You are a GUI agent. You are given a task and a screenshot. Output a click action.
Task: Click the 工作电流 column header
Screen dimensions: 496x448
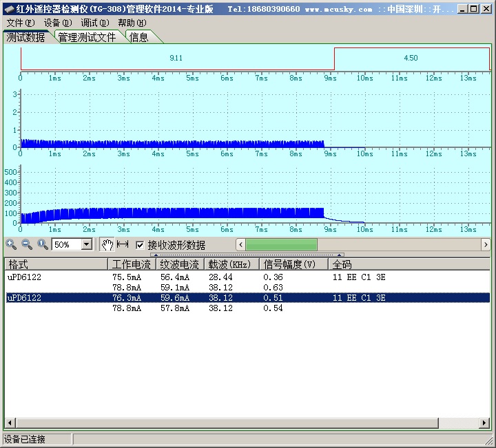point(131,264)
